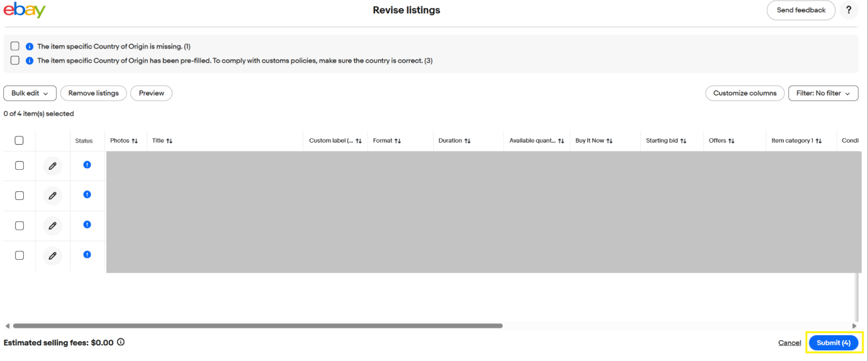Click the Submit (4) button
868x361 pixels.
pos(833,343)
